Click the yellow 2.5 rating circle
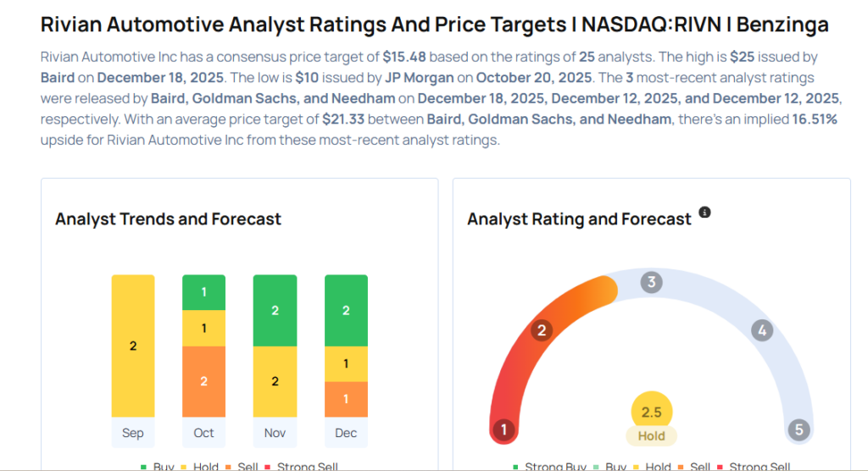 [651, 413]
